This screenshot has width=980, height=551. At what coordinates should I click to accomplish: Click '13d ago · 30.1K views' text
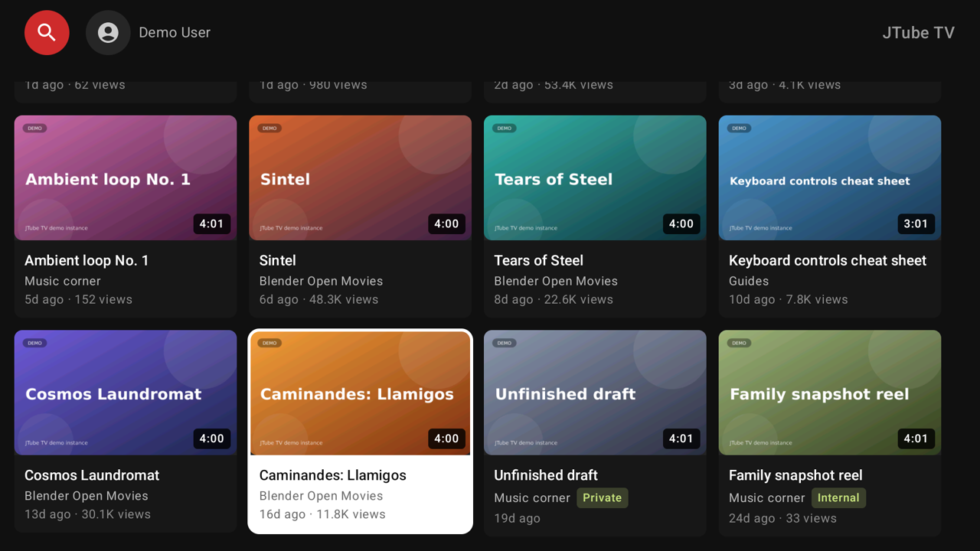point(87,514)
